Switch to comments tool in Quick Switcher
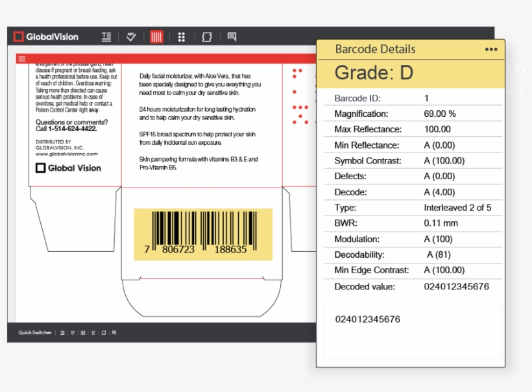This screenshot has height=392, width=532. coord(114,332)
